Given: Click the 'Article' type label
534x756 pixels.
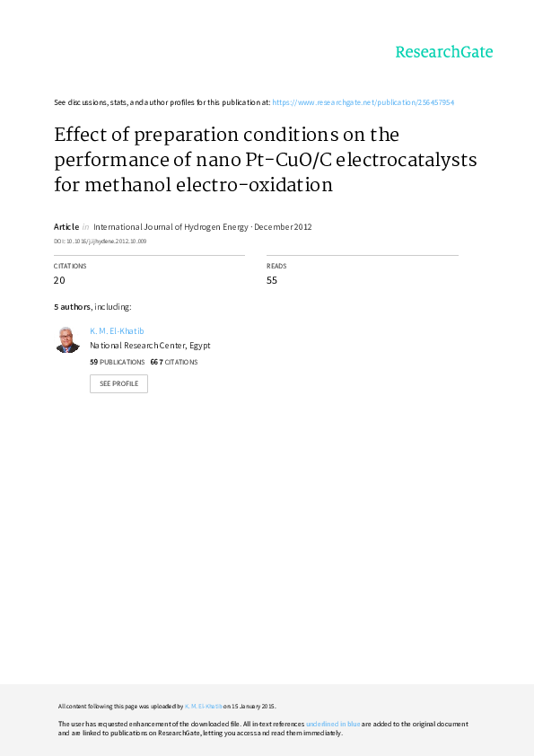Looking at the screenshot, I should [x=66, y=227].
